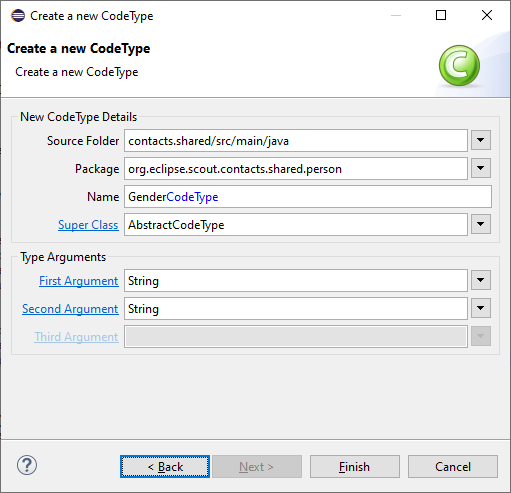Click the AbstractCodeType Super Class field
The image size is (511, 493).
(x=296, y=225)
